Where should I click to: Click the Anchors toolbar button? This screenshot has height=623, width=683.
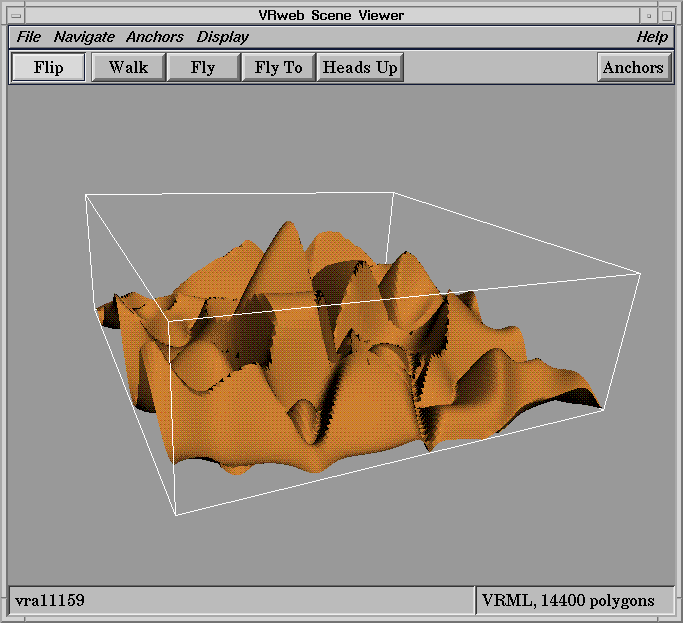click(634, 67)
